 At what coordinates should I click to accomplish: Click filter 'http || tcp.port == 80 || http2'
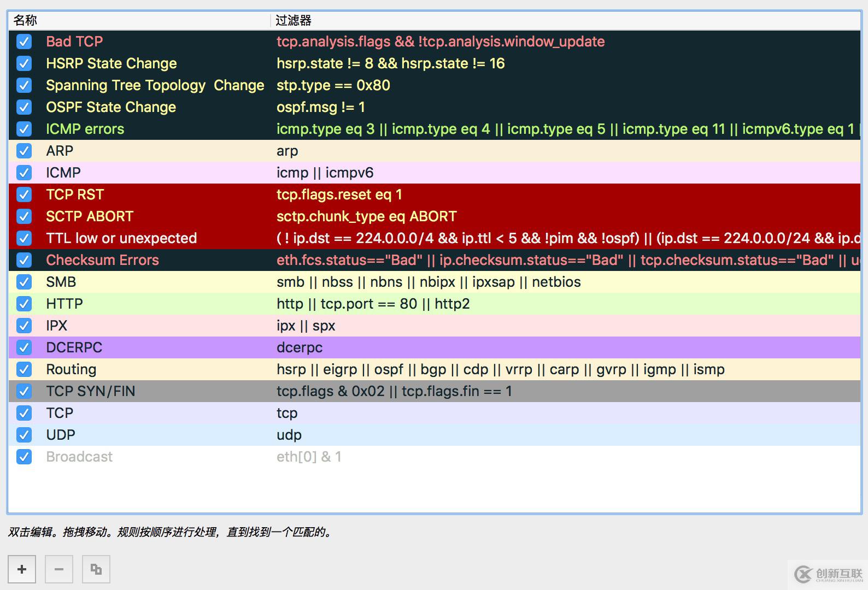pos(373,304)
